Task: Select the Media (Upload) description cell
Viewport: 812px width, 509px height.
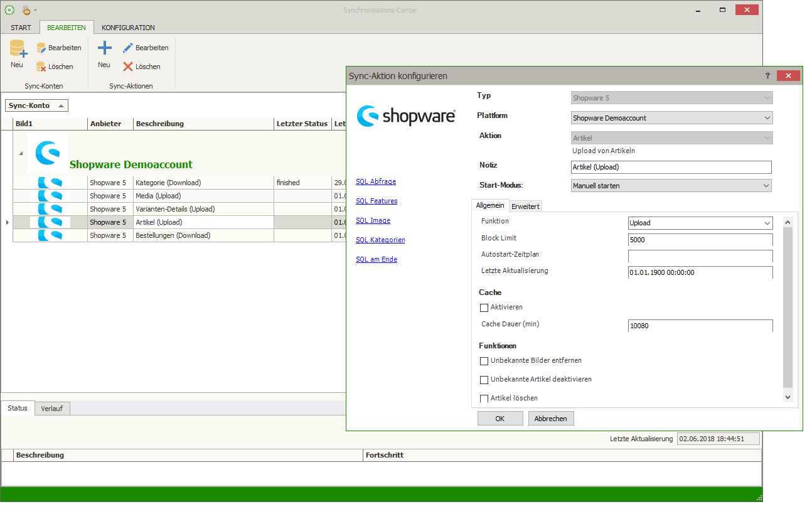Action: tap(204, 196)
